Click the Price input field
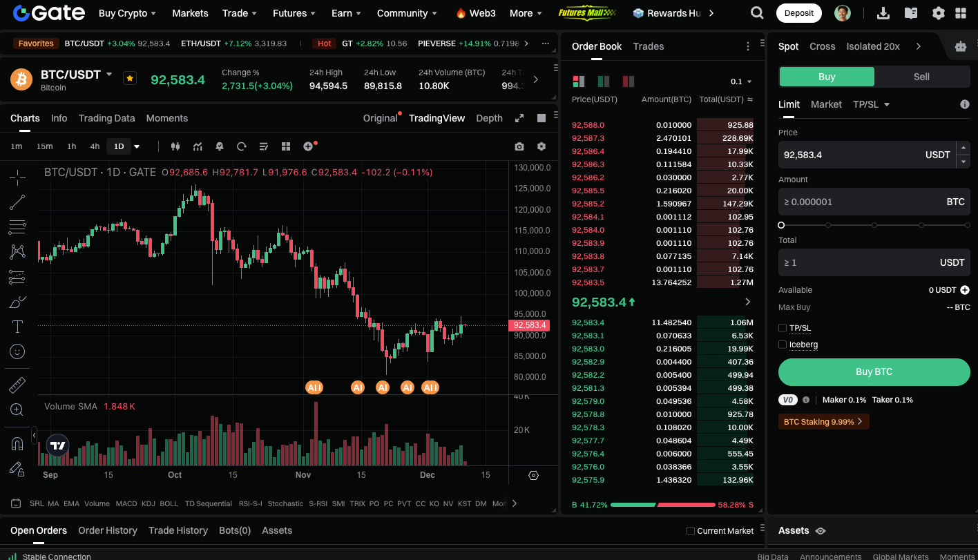 (x=867, y=155)
